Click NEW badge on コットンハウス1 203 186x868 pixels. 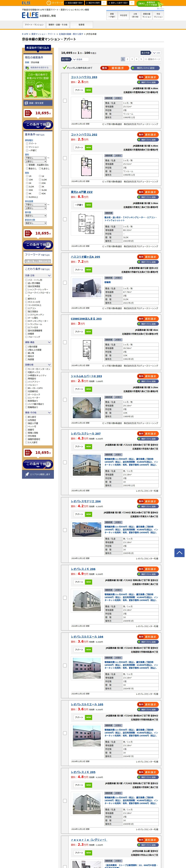89,90
